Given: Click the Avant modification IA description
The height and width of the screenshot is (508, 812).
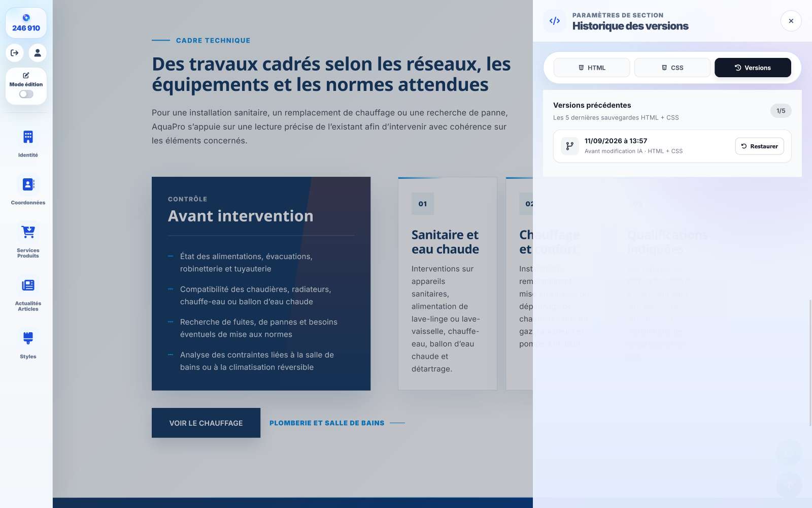Looking at the screenshot, I should click(x=633, y=151).
